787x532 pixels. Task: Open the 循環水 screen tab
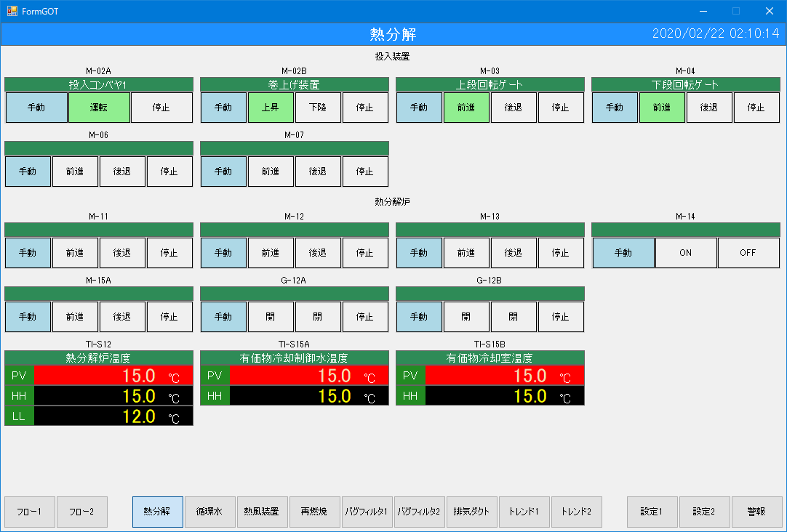pos(209,512)
